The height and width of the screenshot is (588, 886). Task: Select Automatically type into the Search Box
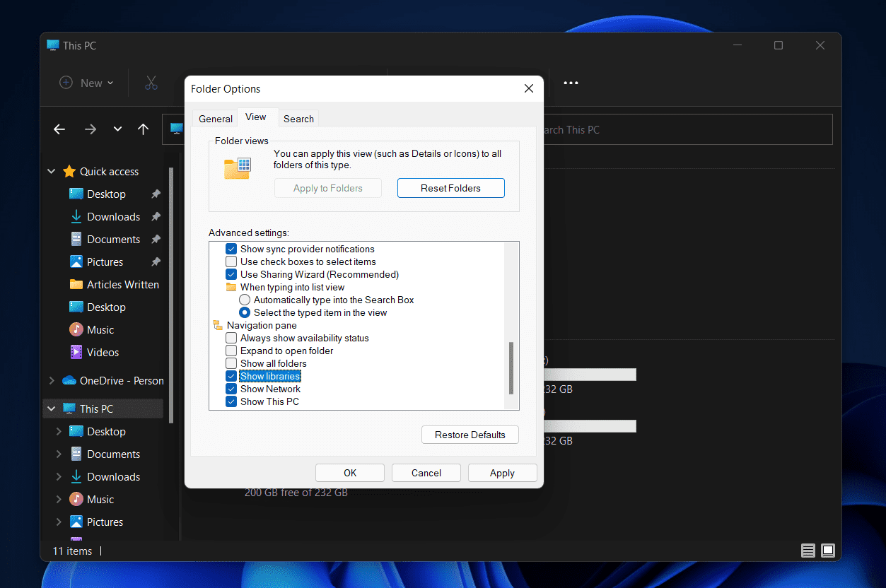coord(245,300)
